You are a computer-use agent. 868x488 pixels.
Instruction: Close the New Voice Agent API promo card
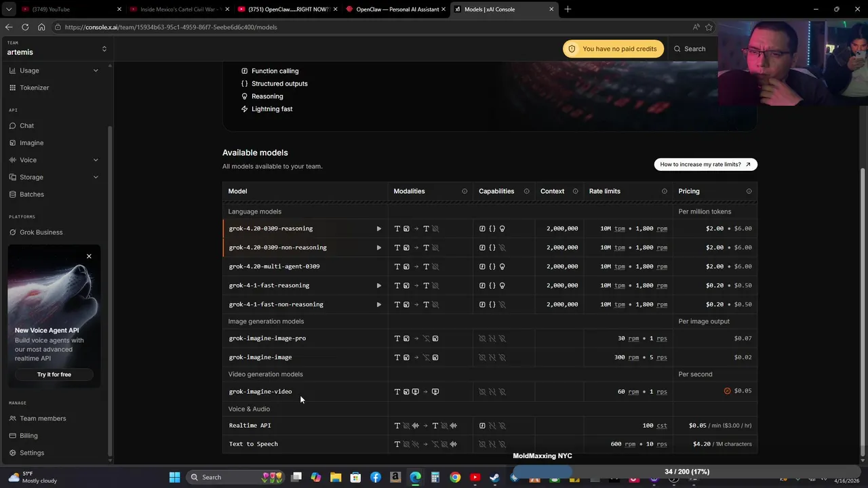pos(89,256)
